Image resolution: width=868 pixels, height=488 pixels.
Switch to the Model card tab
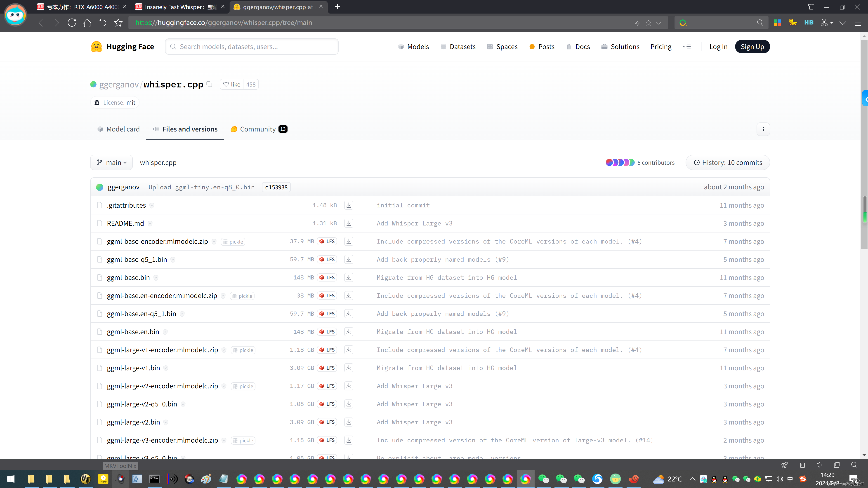(x=118, y=129)
